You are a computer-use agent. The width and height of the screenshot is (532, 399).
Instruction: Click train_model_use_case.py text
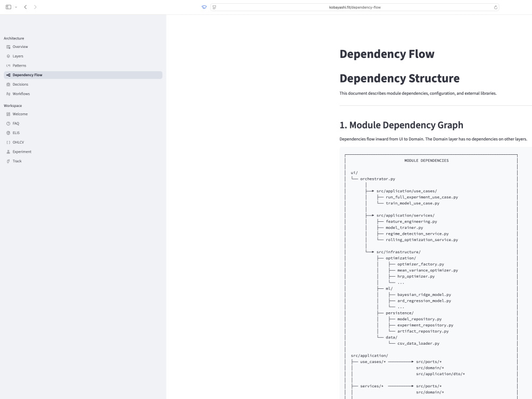413,203
